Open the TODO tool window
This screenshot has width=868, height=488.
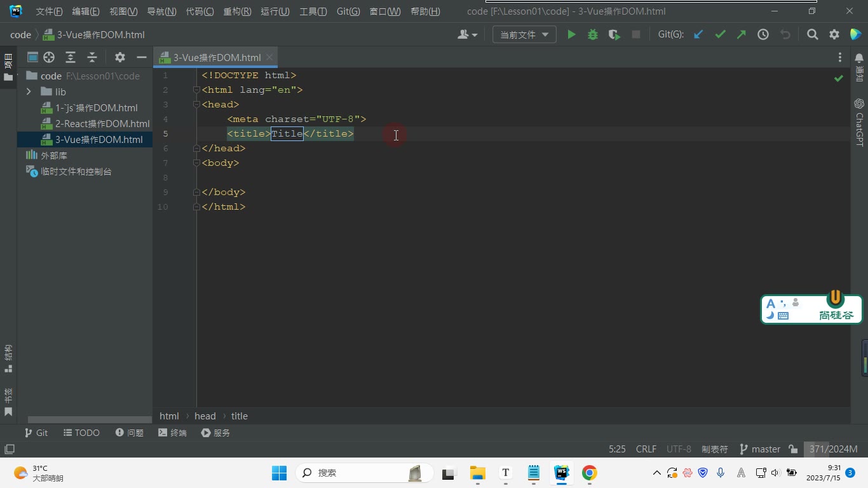click(x=81, y=433)
